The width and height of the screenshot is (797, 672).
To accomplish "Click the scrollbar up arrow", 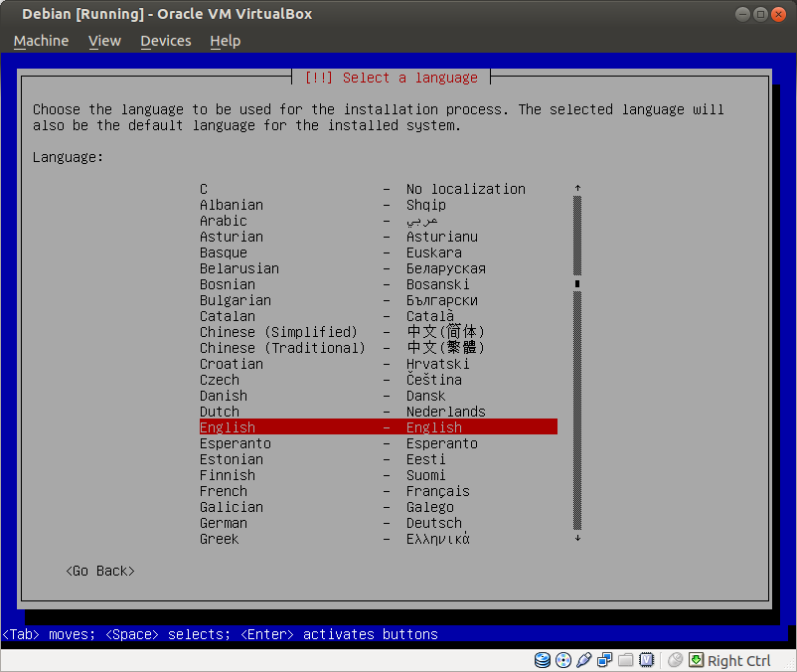I will pyautogui.click(x=577, y=188).
